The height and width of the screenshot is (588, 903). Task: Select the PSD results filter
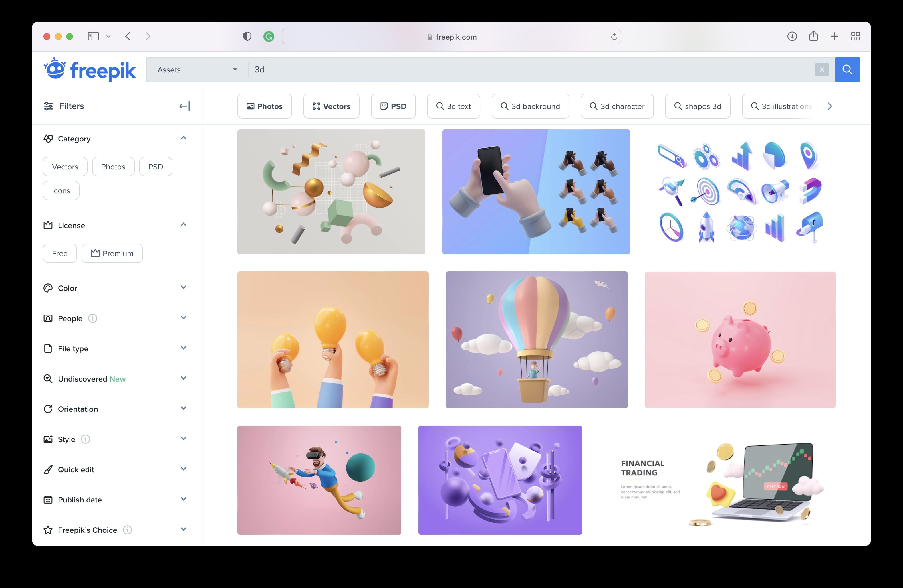(393, 106)
